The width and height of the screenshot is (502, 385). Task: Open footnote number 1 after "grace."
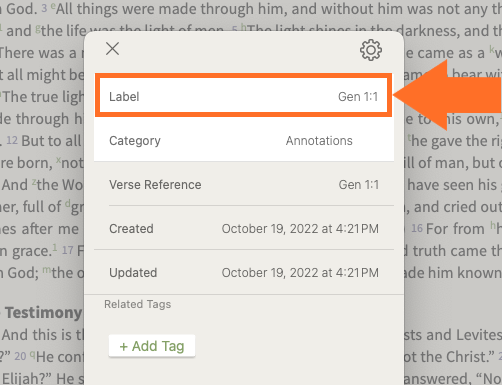tap(55, 247)
